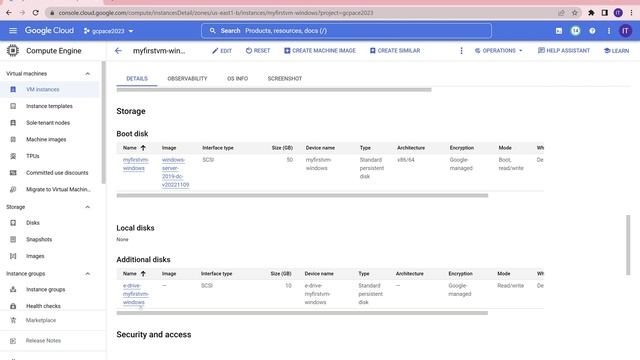640x360 pixels.
Task: Click the Compute Engine product icon
Action: coord(13,51)
